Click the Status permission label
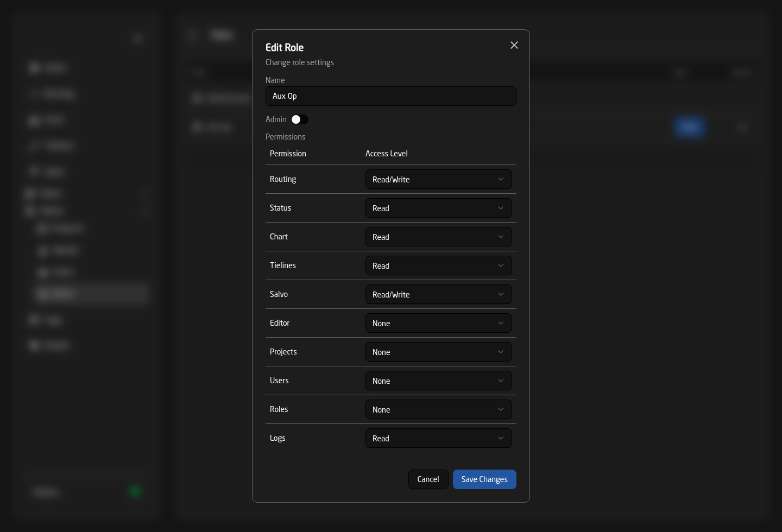This screenshot has height=532, width=782. tap(280, 208)
